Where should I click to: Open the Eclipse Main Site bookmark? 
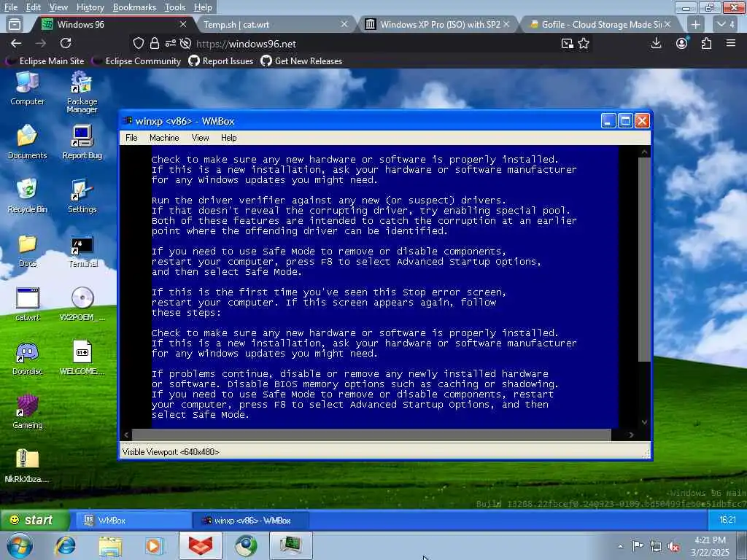tap(46, 61)
